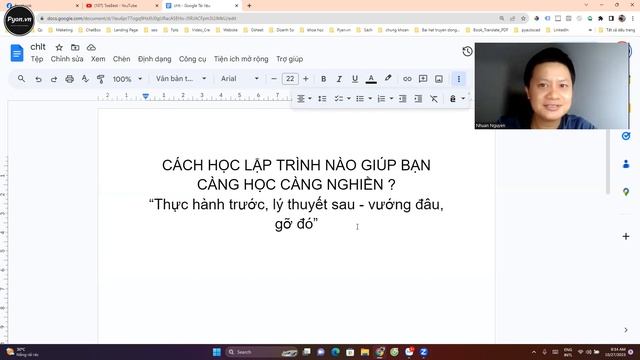640x360 pixels.
Task: Click the font size field showing 22
Action: point(290,79)
